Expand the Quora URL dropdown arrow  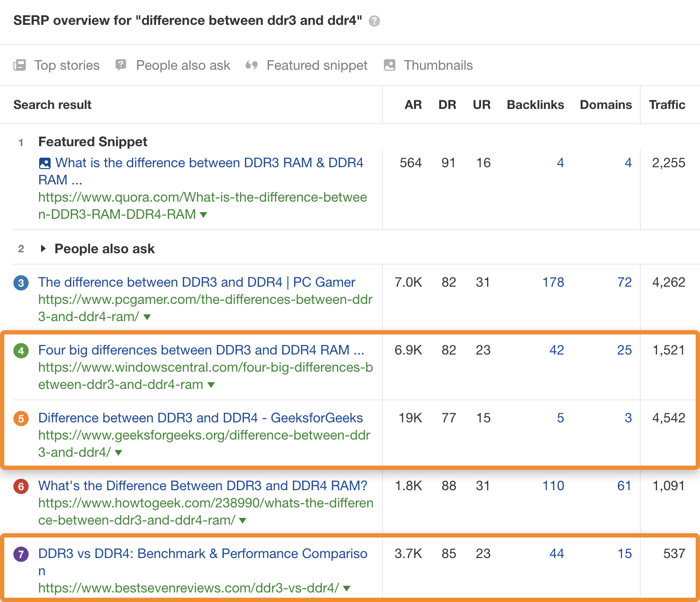(x=203, y=215)
